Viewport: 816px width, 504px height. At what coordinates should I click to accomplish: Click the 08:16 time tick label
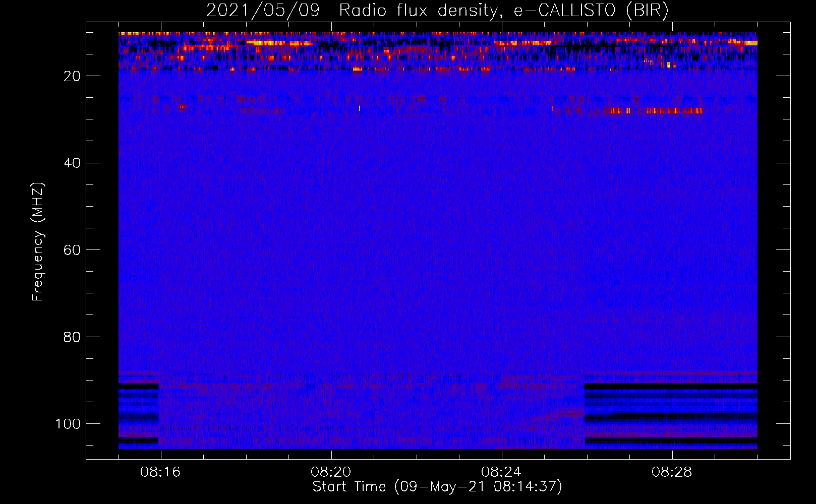click(x=161, y=472)
